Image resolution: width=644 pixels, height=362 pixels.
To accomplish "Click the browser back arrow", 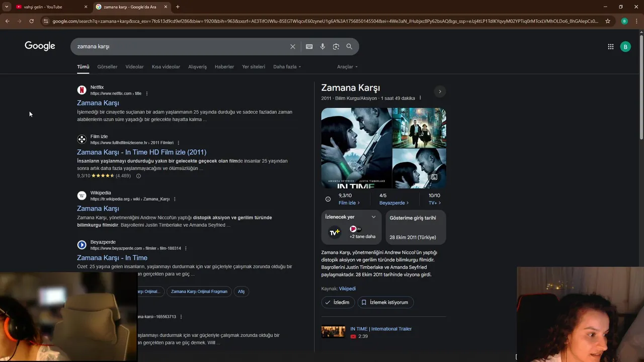I will pyautogui.click(x=7, y=21).
